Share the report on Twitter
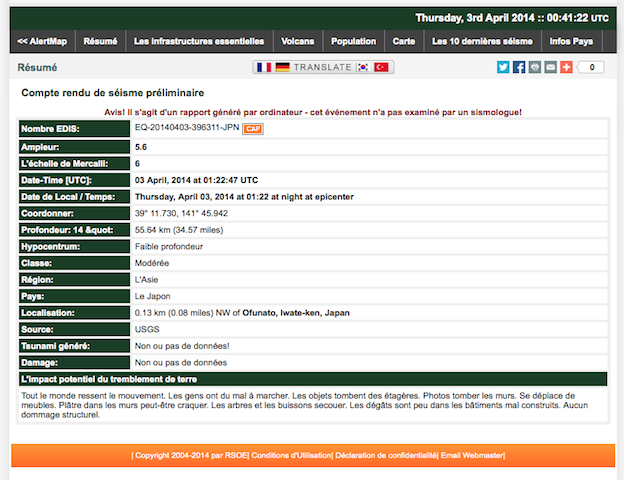Image resolution: width=624 pixels, height=480 pixels. coord(503,67)
